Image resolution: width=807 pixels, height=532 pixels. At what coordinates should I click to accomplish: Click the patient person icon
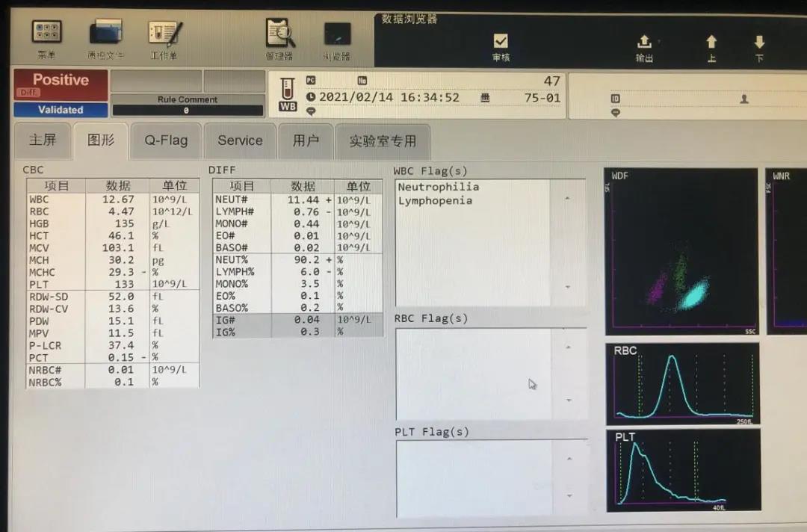744,99
